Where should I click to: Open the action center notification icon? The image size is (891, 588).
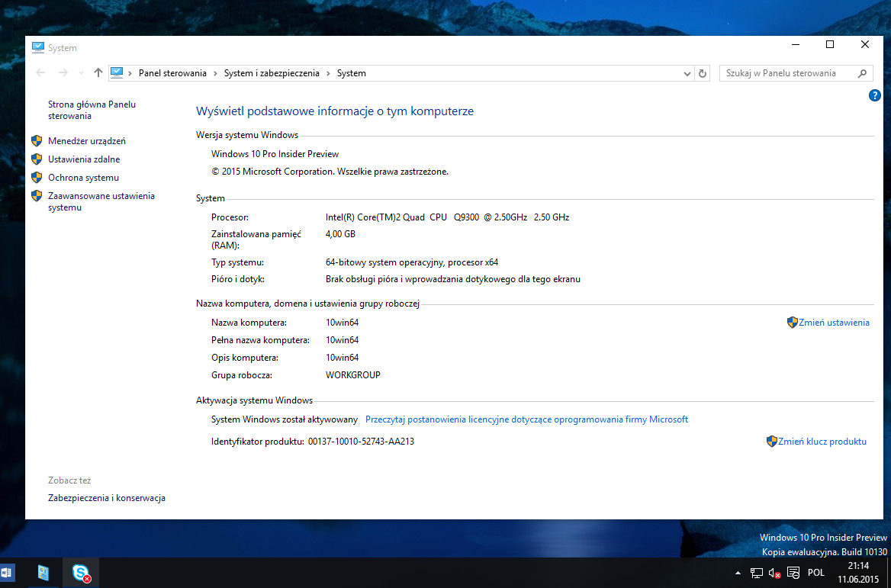[x=793, y=573]
